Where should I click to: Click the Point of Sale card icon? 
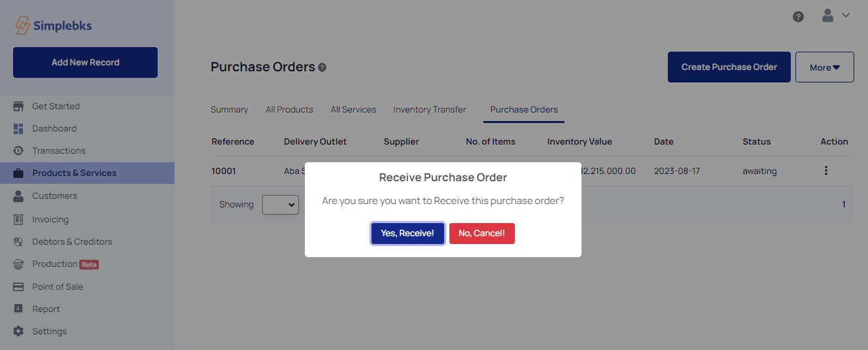click(18, 287)
